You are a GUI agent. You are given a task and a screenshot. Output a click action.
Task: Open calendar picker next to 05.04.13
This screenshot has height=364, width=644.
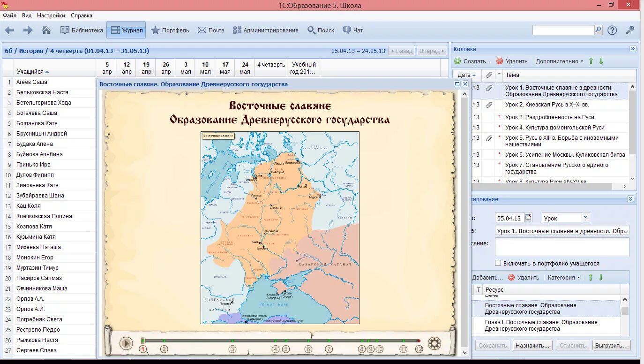529,217
